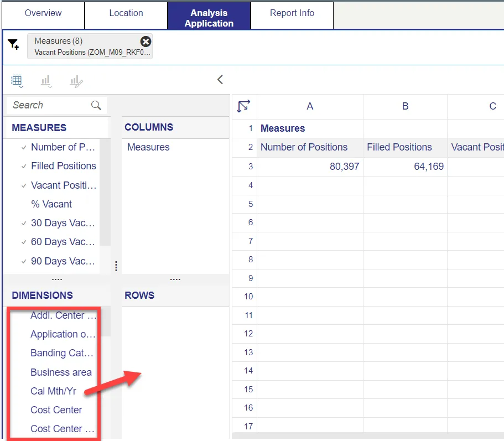
Task: Click the bar chart icon
Action: (46, 81)
